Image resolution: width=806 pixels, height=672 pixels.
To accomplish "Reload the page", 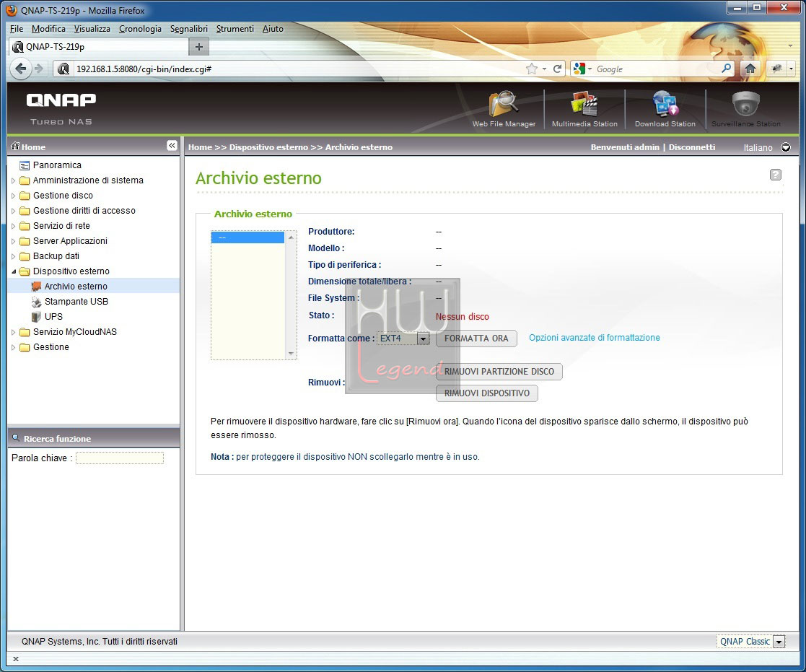I will click(x=557, y=69).
